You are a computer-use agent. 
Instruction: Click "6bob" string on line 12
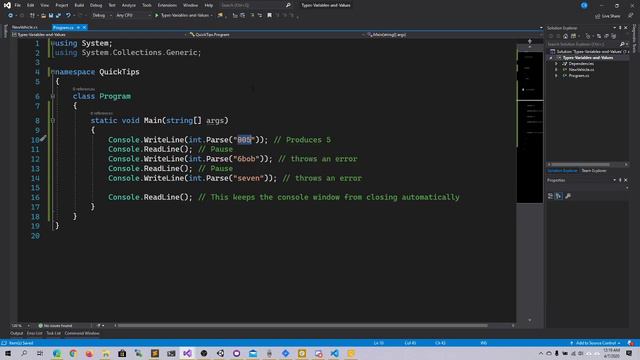(246, 159)
